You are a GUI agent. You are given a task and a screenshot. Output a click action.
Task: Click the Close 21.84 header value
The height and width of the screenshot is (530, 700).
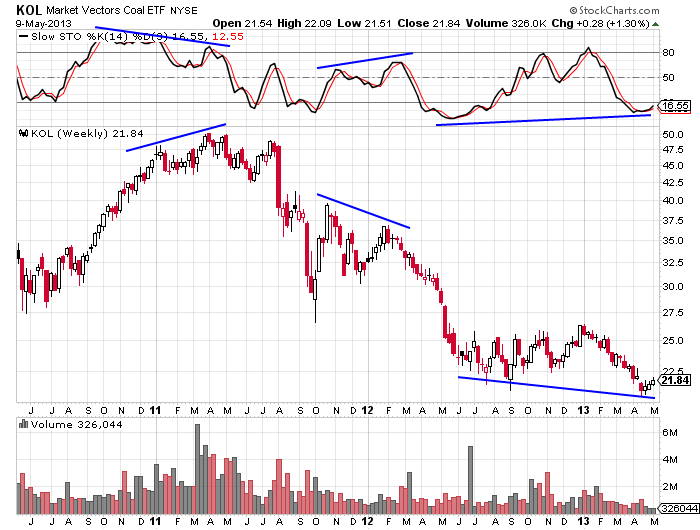(429, 23)
